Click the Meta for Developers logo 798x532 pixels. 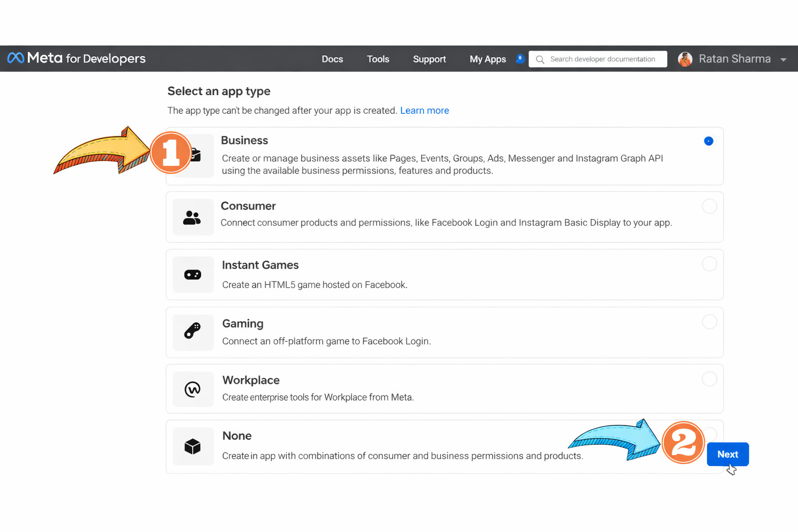(x=76, y=58)
